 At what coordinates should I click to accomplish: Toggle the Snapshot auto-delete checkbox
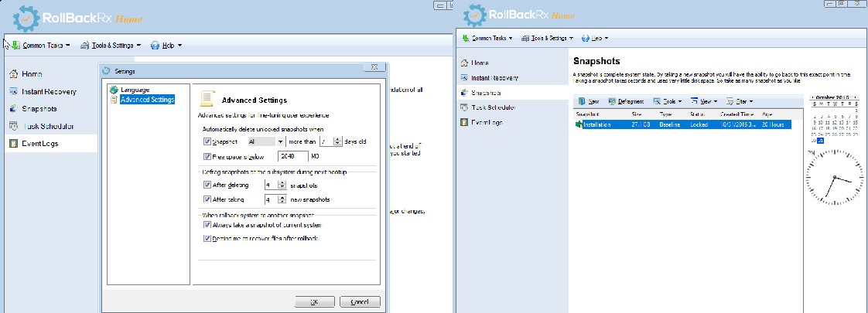207,141
